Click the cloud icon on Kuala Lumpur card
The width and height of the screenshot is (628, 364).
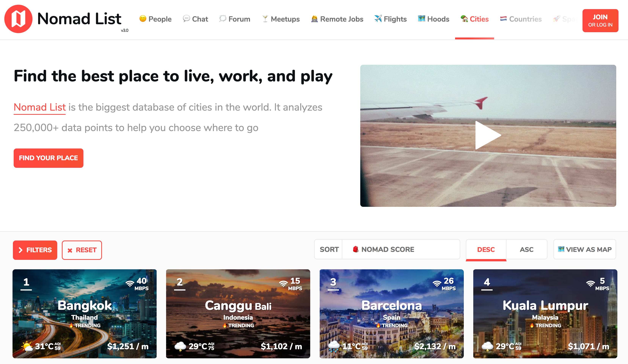click(487, 346)
